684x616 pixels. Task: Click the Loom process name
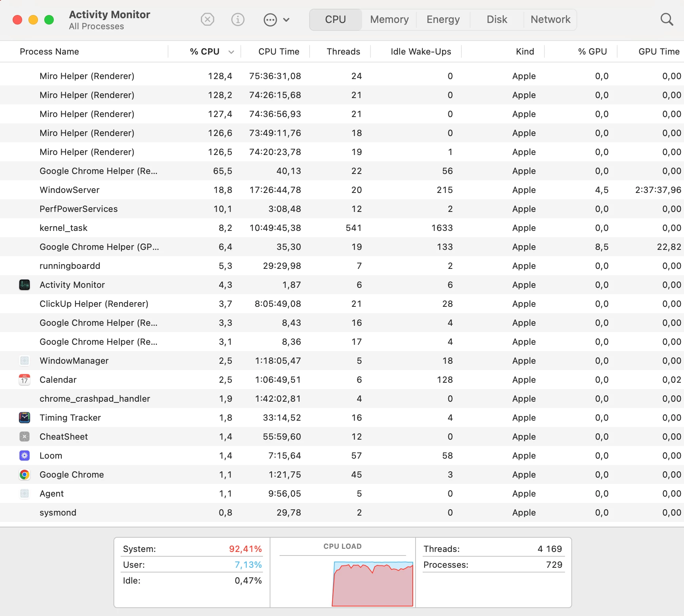51,455
